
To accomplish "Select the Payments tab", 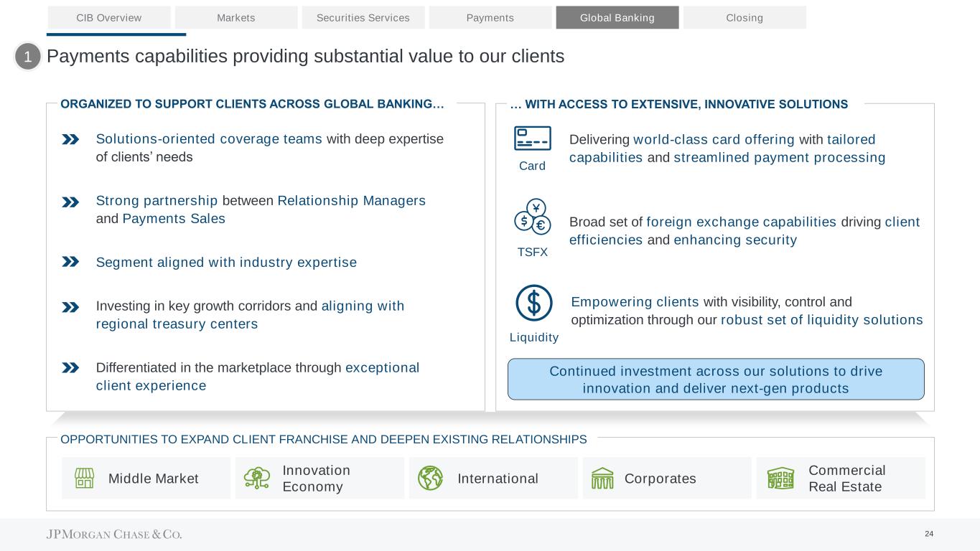I will point(490,18).
